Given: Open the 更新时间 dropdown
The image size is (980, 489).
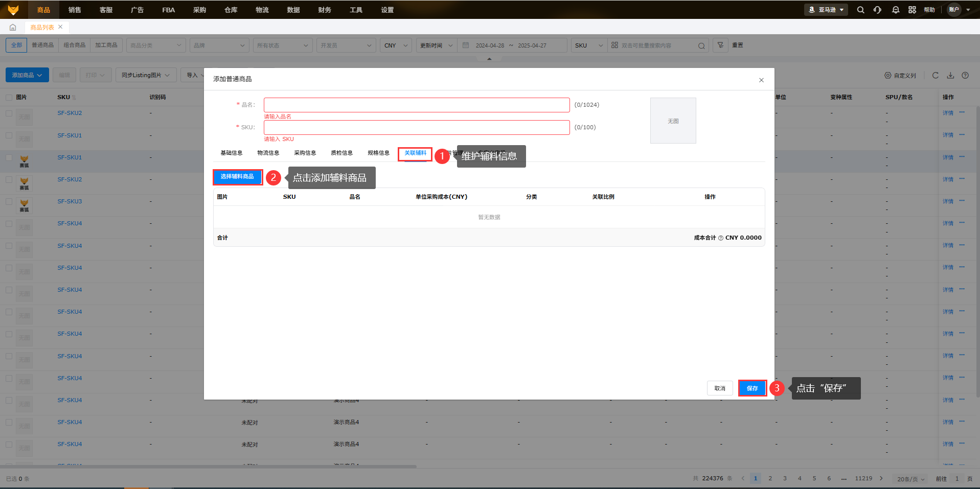Looking at the screenshot, I should [x=436, y=45].
